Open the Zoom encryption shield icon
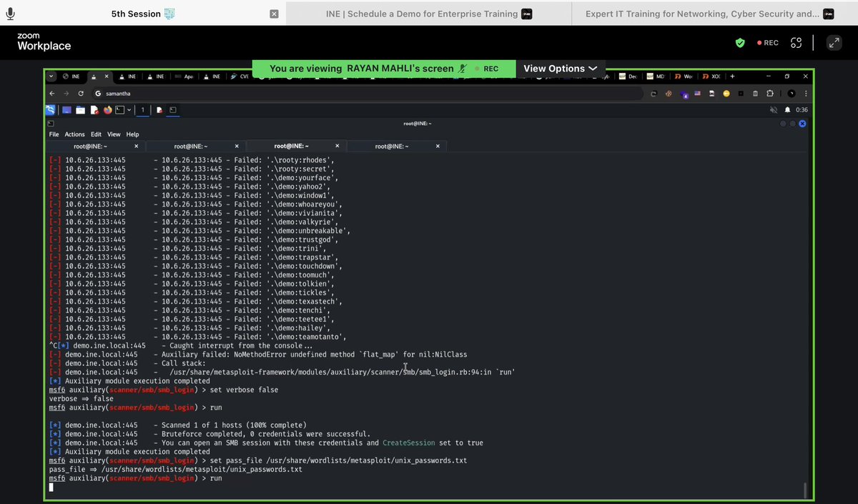858x504 pixels. pos(740,43)
